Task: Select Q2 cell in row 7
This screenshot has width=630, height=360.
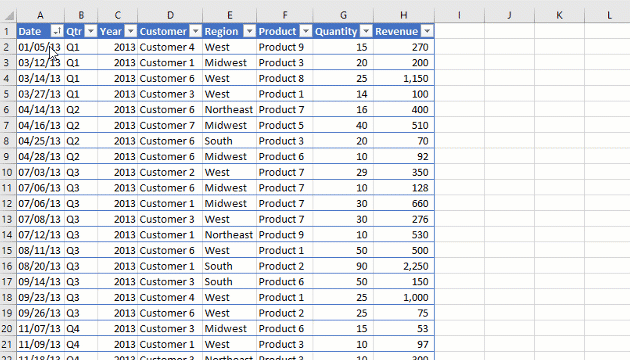Action: click(81, 125)
